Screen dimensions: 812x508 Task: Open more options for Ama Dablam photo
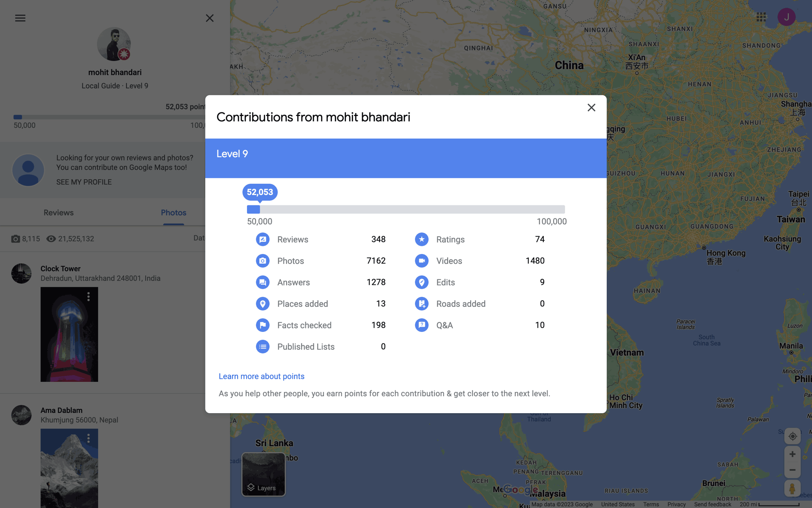(88, 439)
